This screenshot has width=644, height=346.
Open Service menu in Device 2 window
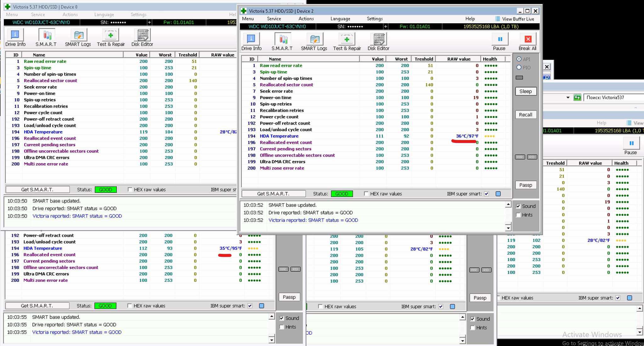[274, 19]
